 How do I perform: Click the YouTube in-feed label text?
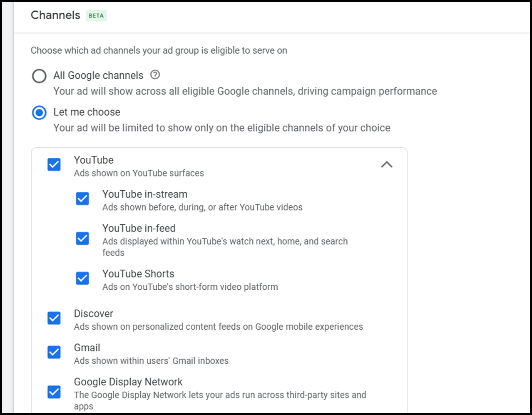click(139, 229)
